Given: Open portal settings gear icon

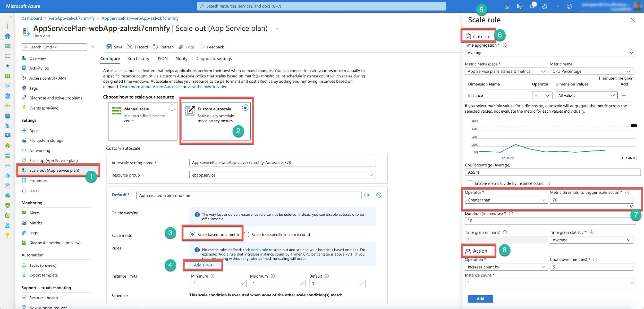Looking at the screenshot, I should [x=544, y=6].
